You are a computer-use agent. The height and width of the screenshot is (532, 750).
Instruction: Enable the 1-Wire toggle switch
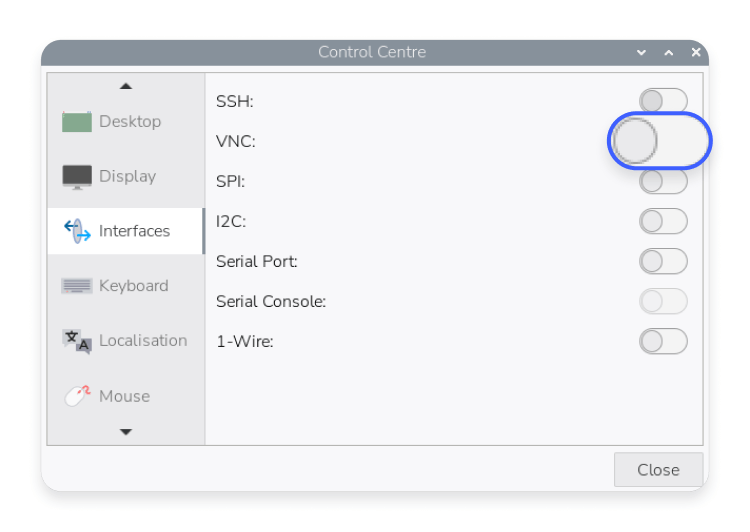(663, 341)
